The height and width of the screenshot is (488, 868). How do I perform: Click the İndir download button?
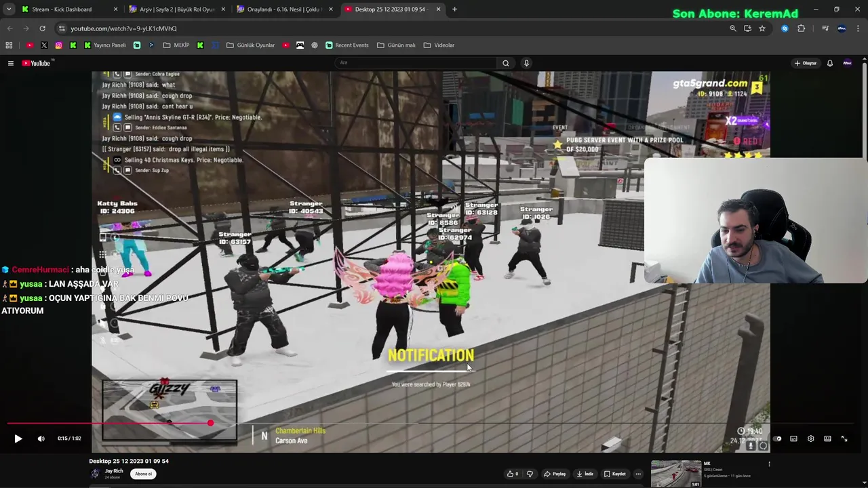pos(585,474)
